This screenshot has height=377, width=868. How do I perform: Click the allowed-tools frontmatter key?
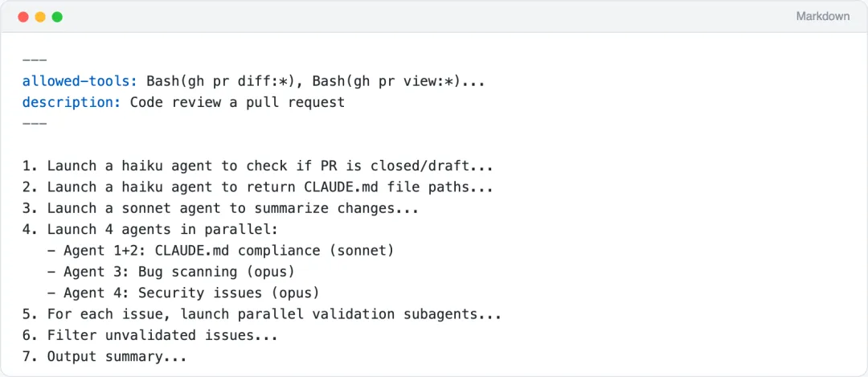click(x=80, y=81)
